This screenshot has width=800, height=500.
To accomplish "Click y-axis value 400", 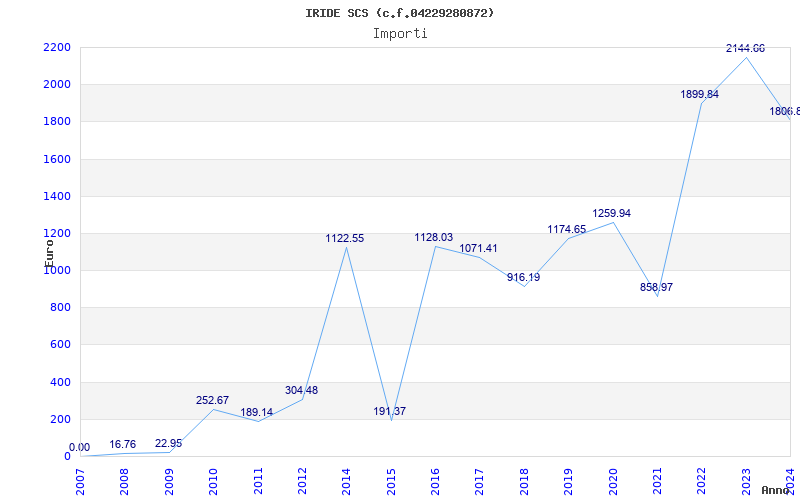I will tap(60, 382).
